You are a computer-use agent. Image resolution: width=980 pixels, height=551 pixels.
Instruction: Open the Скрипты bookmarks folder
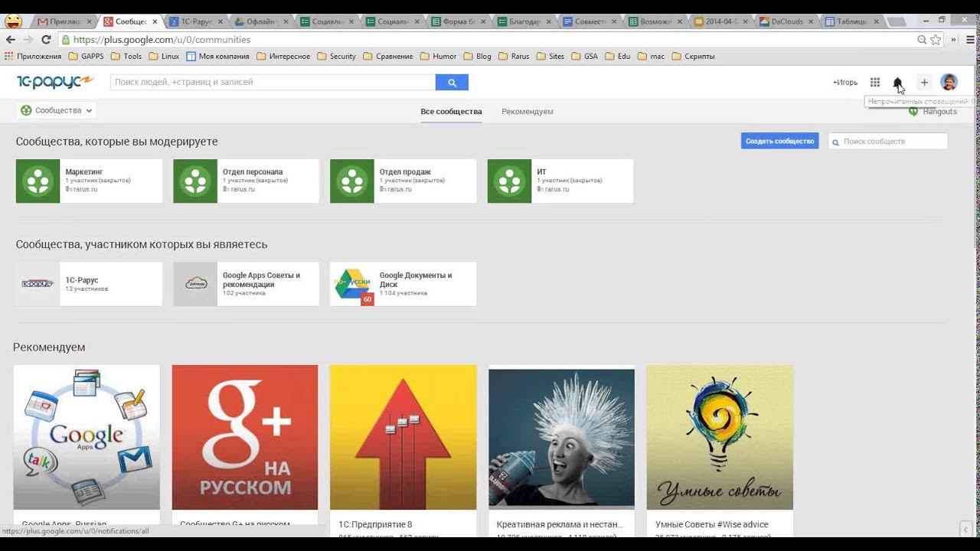693,56
